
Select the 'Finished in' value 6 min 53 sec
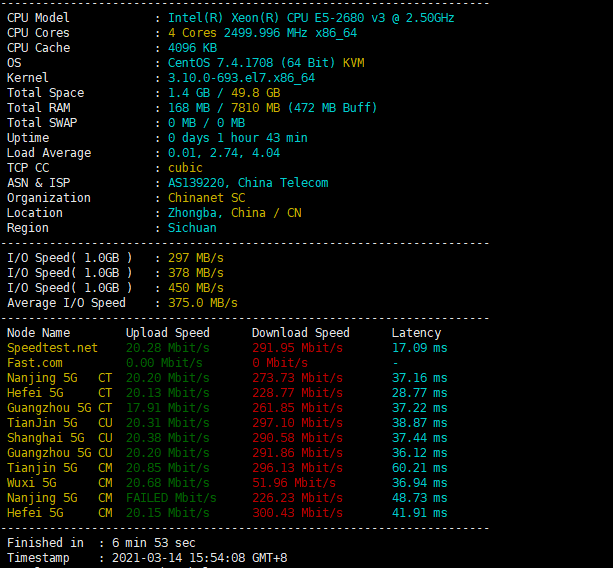click(x=154, y=543)
